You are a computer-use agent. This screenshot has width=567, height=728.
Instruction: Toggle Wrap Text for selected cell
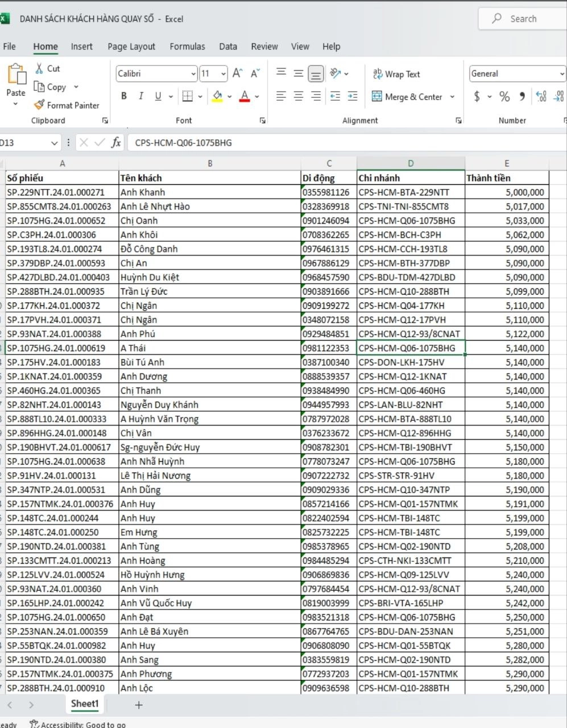[396, 74]
